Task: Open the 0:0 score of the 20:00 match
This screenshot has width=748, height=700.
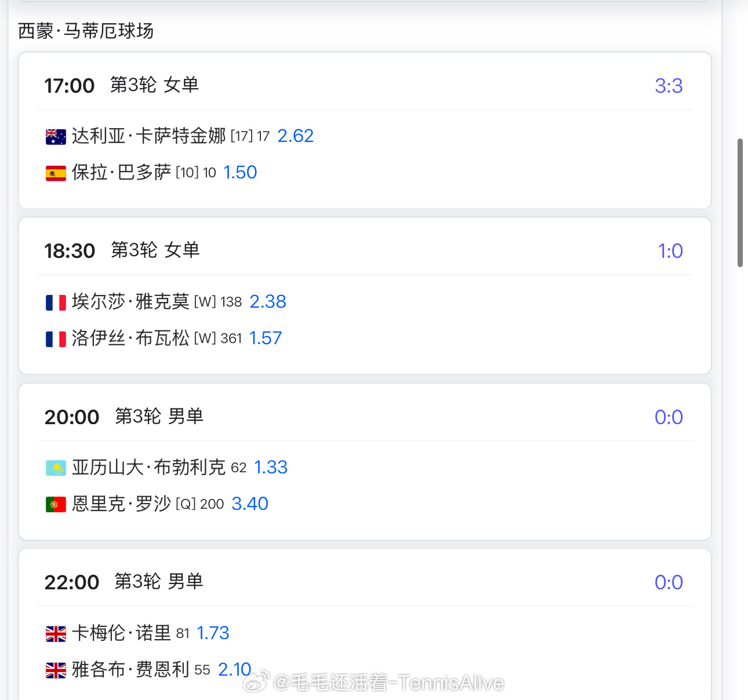Action: [669, 417]
